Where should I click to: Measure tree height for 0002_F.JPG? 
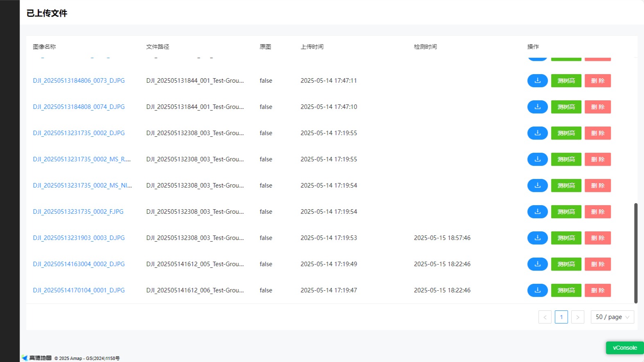[566, 212]
